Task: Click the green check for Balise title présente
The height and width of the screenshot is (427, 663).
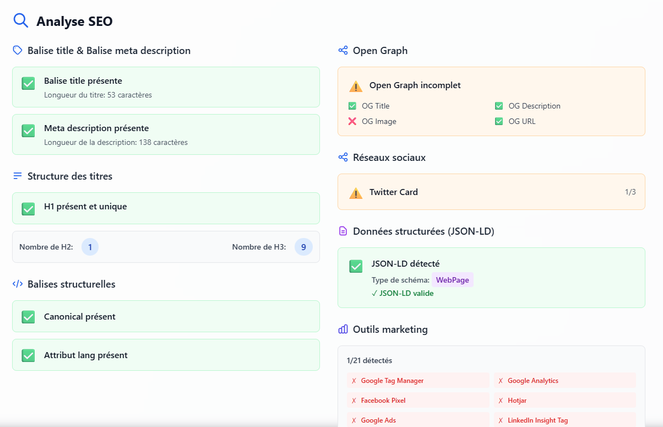Action: (x=28, y=84)
